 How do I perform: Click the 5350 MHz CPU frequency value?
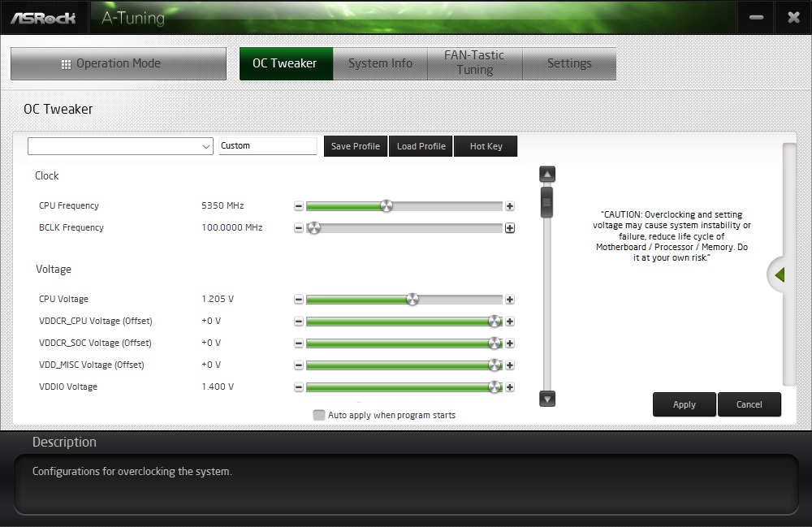point(222,205)
